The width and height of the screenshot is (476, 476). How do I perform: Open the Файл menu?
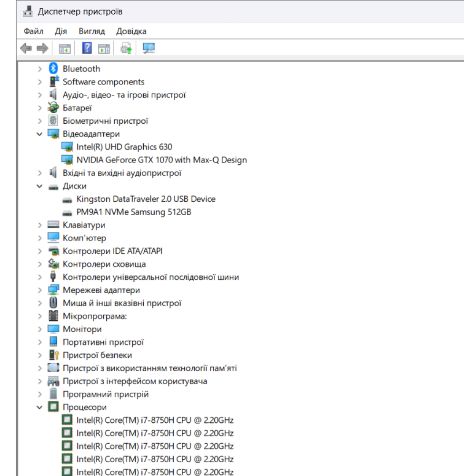click(x=33, y=31)
